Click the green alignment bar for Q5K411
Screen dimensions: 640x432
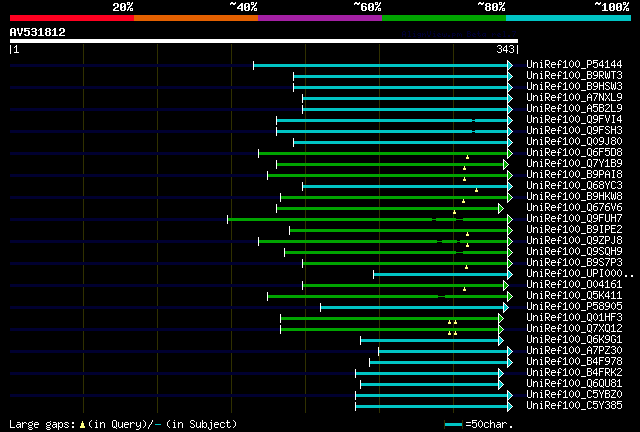388,297
